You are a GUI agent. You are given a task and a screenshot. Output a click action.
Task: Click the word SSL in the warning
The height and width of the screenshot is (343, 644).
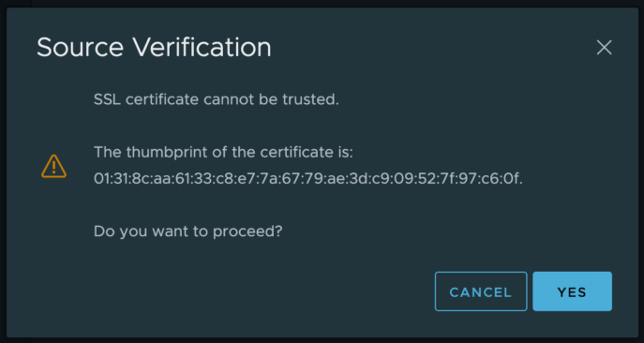click(x=108, y=99)
